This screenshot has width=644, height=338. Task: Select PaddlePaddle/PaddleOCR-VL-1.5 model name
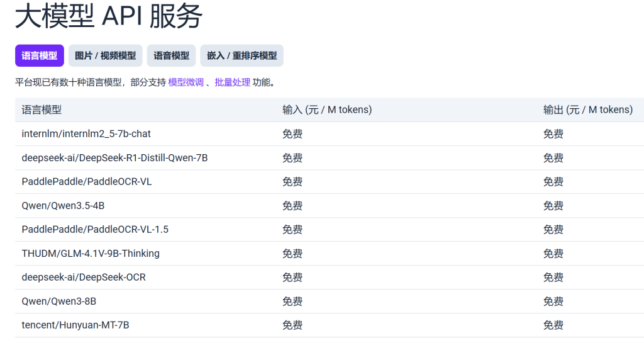pyautogui.click(x=95, y=230)
